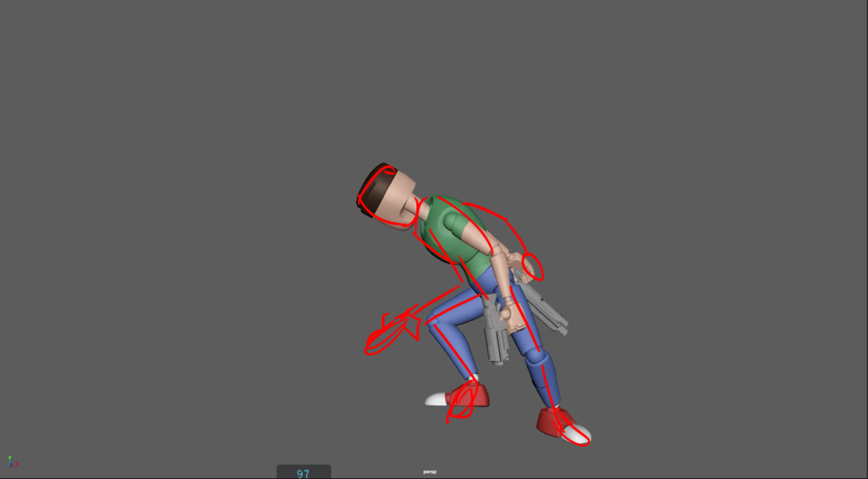Select the shoe with white toe pointing right

click(x=564, y=426)
